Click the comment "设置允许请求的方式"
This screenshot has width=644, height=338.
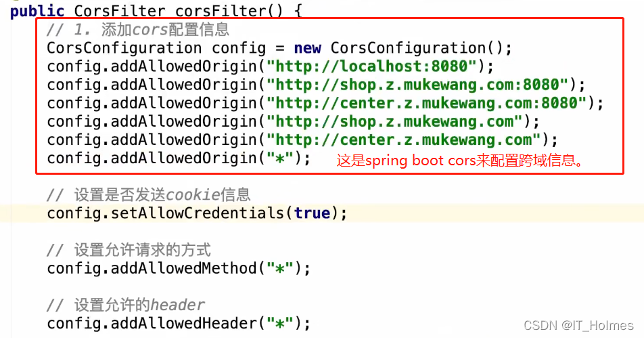point(129,250)
